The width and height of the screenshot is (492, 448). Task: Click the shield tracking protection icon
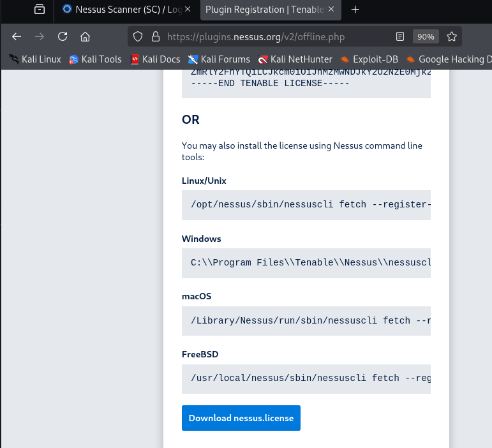tap(138, 36)
